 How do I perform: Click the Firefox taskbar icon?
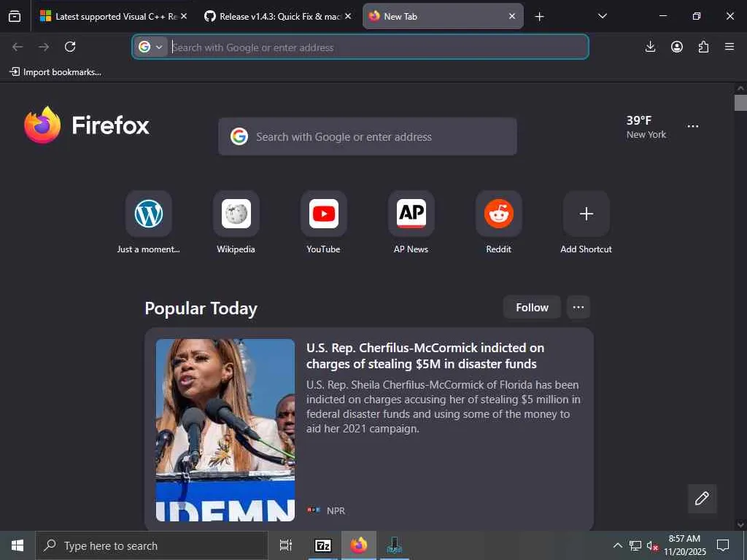[x=359, y=545]
